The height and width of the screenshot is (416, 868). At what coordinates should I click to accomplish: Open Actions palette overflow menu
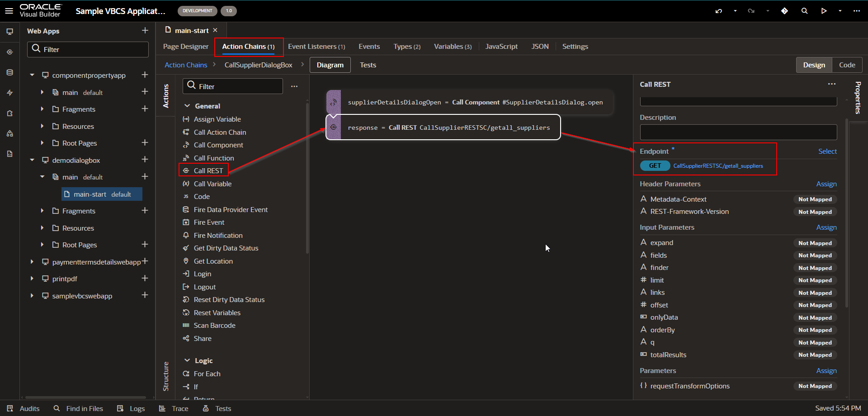click(294, 86)
